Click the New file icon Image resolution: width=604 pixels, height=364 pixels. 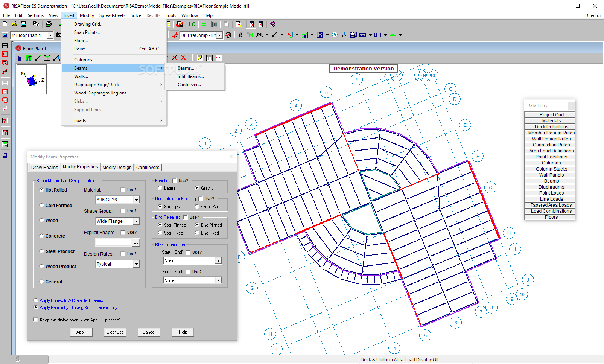click(5, 24)
